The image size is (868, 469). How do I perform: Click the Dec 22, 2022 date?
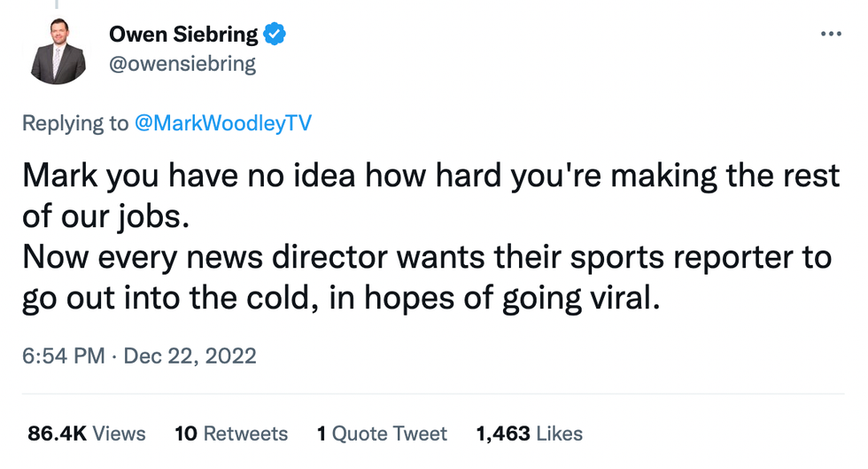coord(190,356)
